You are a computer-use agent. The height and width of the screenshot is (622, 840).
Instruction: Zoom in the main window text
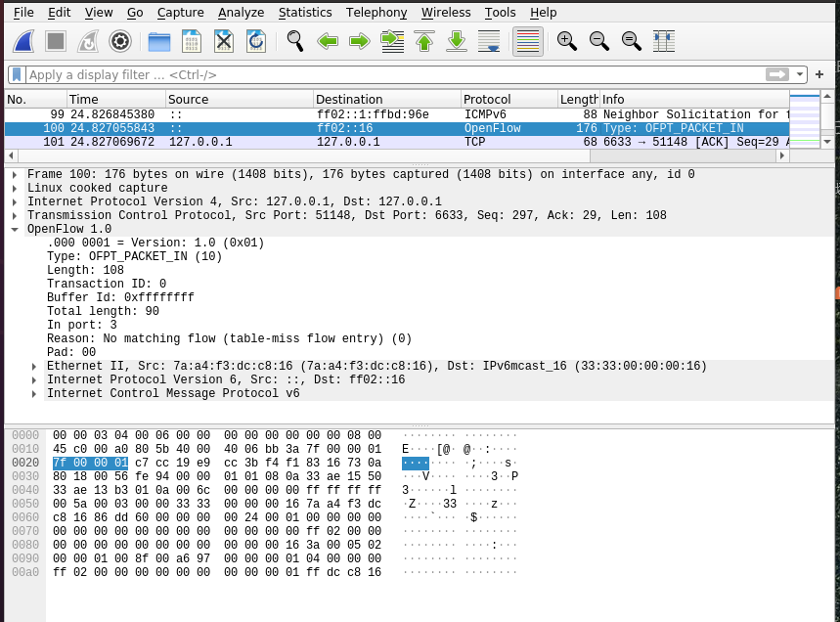point(567,41)
